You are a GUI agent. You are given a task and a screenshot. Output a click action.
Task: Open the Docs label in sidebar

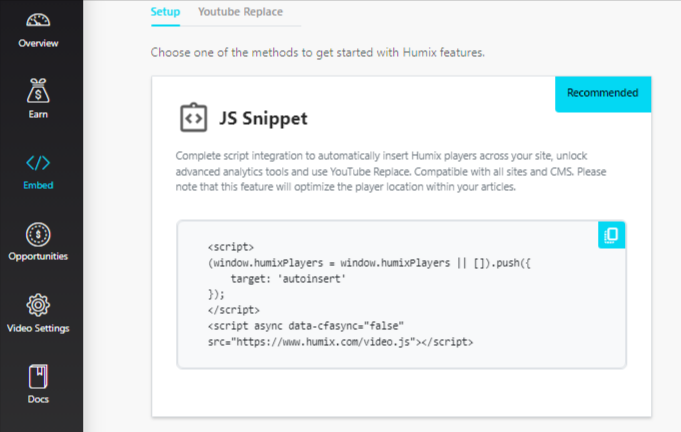[38, 399]
